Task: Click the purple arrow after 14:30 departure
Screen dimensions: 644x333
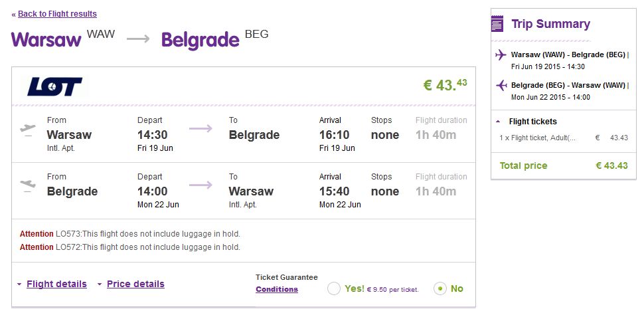Action: coord(201,129)
